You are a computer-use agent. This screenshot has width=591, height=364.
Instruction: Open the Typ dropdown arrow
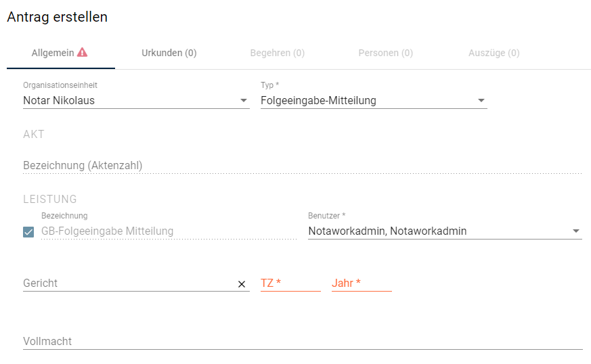tap(481, 101)
